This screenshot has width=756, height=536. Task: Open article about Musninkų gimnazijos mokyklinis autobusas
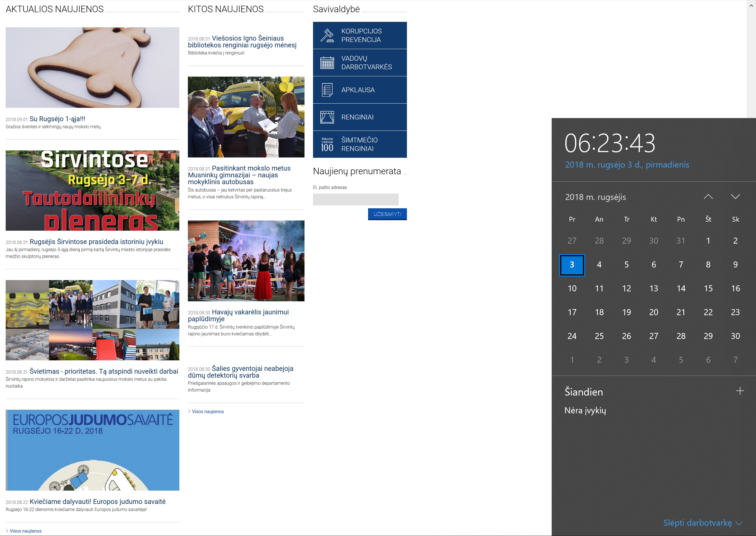(239, 175)
